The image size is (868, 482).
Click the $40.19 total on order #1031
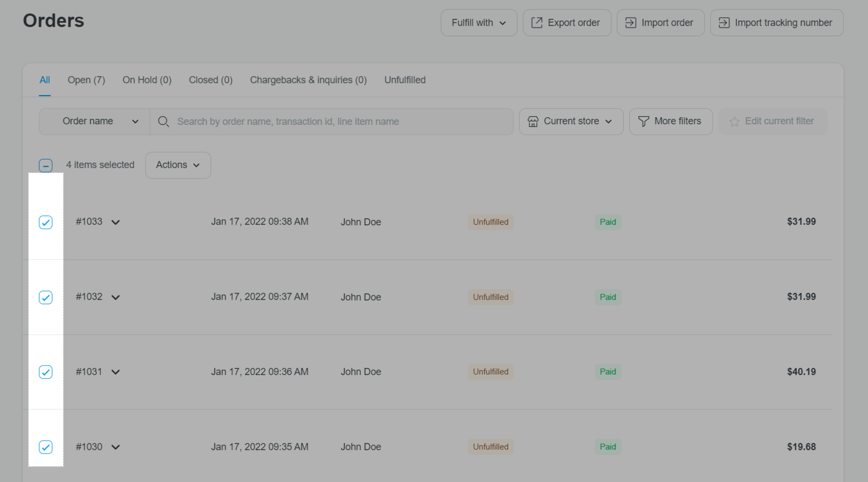click(801, 372)
